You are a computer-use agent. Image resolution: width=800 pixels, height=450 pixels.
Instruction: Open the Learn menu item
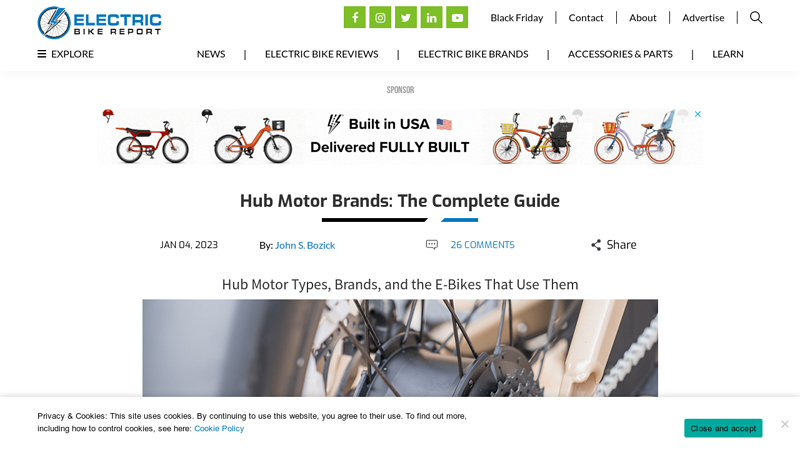pos(728,54)
